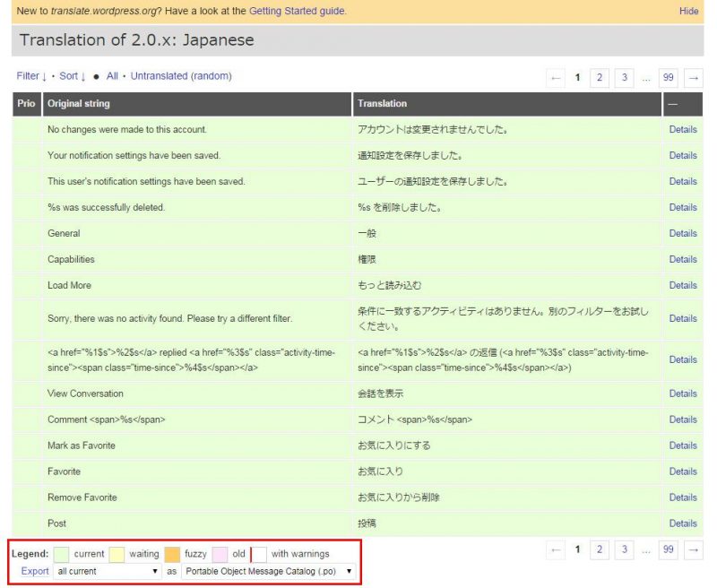Screen dimensions: 717x588
Task: Open Details for the Capabilities row
Action: (683, 259)
